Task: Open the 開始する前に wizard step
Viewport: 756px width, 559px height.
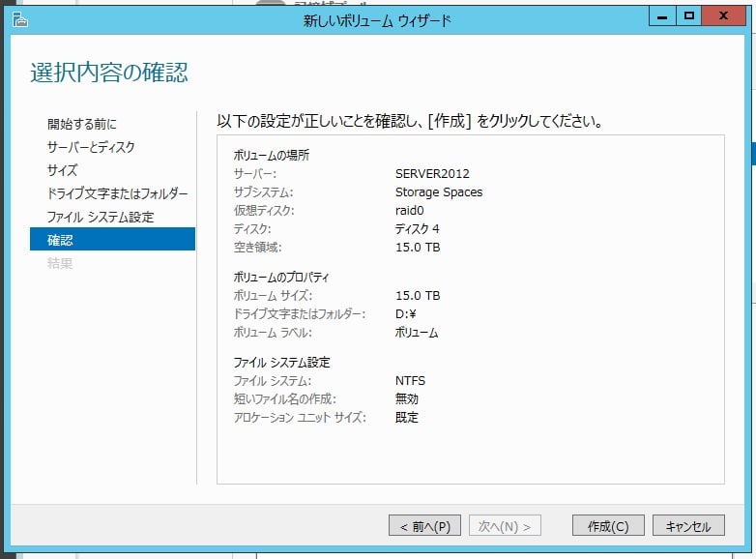Action: pyautogui.click(x=82, y=124)
